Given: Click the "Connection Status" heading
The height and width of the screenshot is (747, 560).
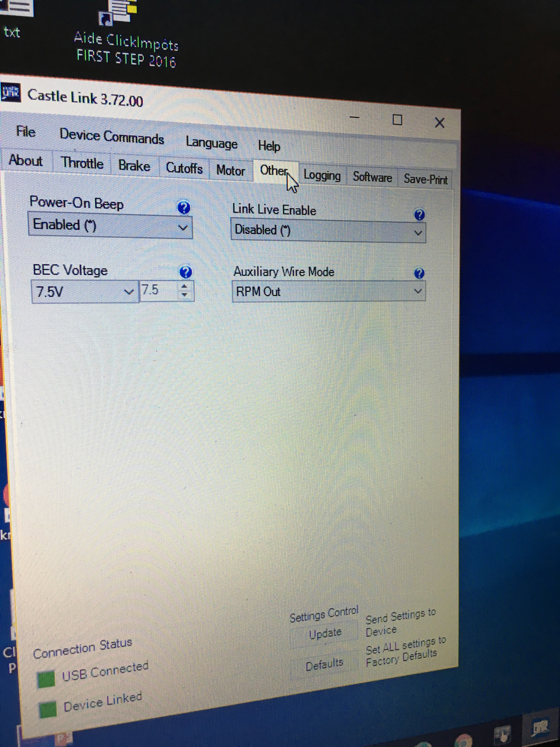Looking at the screenshot, I should pos(83,648).
